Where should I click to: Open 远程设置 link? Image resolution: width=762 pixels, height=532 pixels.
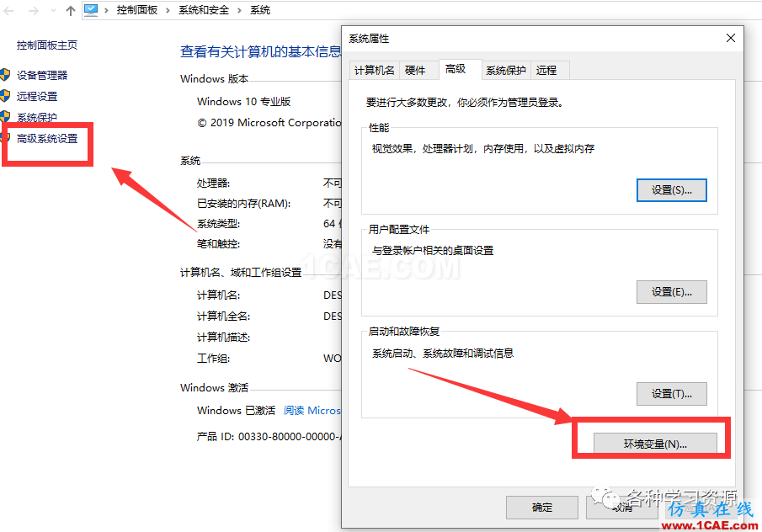click(37, 96)
